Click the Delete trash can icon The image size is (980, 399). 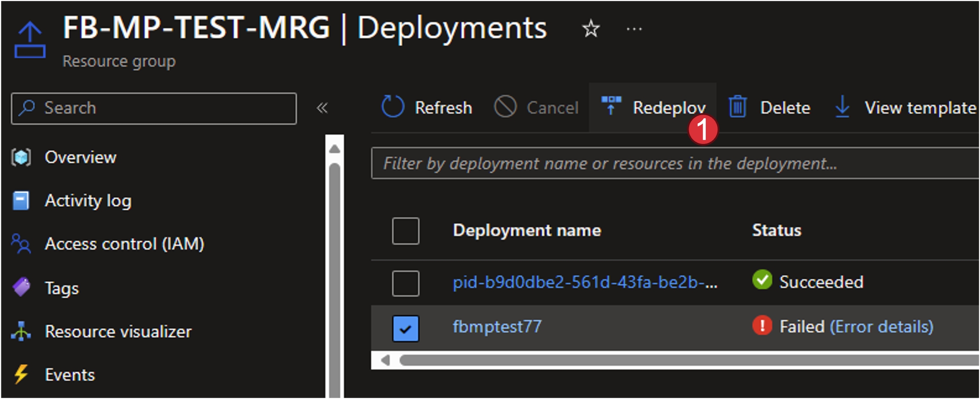tap(737, 107)
